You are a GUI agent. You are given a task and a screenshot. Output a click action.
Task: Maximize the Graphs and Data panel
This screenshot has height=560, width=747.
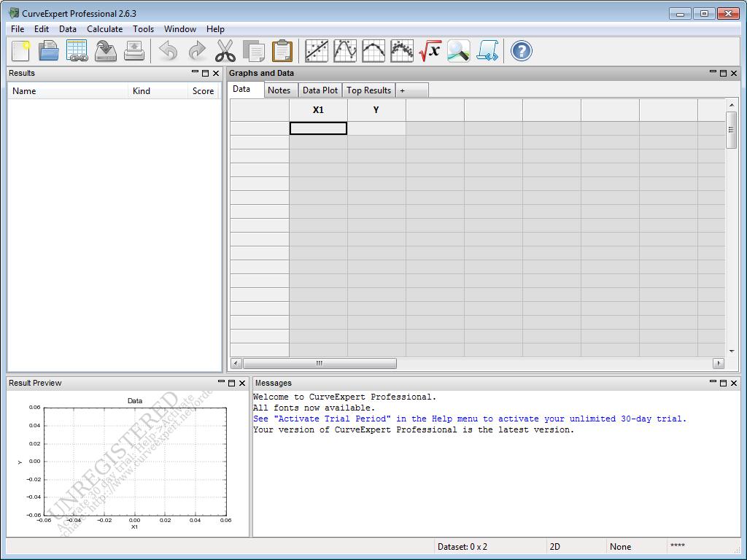[723, 74]
